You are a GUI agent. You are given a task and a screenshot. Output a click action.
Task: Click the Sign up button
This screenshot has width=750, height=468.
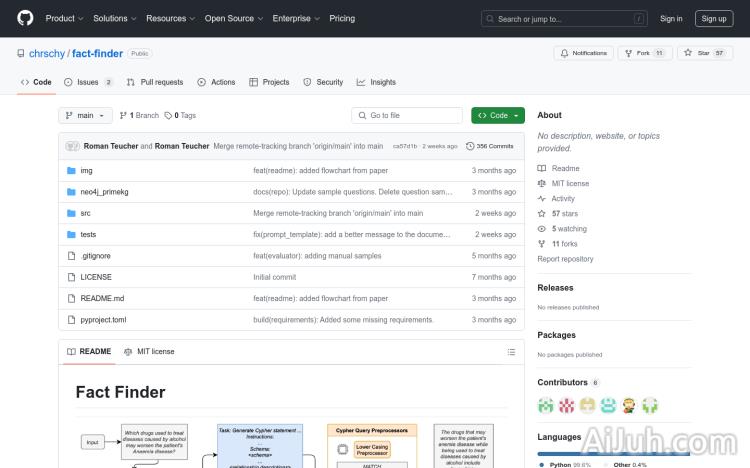[x=714, y=18]
